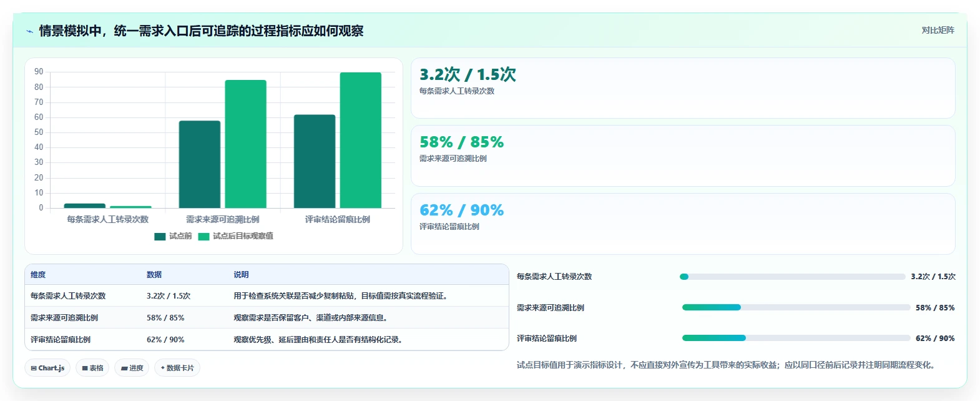Click progress bar for 评审结论留痕比例
980x401 pixels.
coord(796,338)
